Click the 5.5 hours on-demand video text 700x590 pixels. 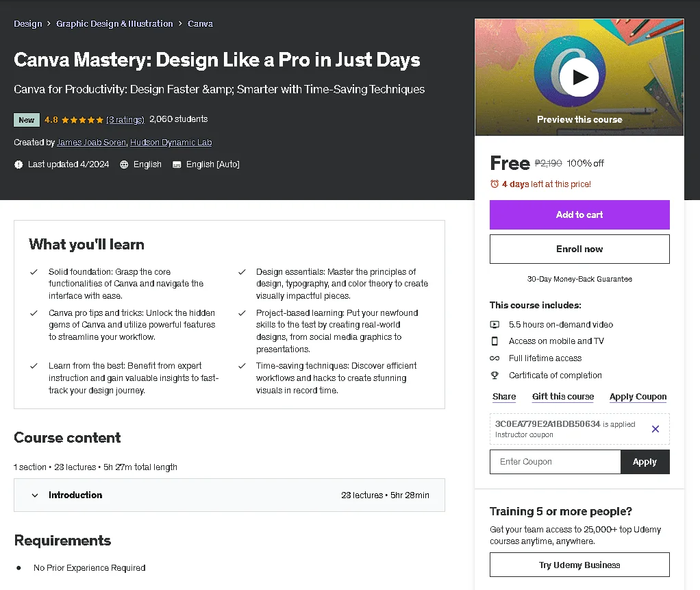pyautogui.click(x=561, y=325)
